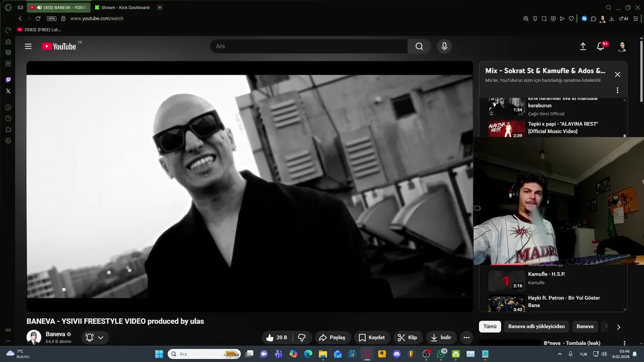Open the snapshot capture toolbar icon
The height and width of the screenshot is (362, 644).
544,19
